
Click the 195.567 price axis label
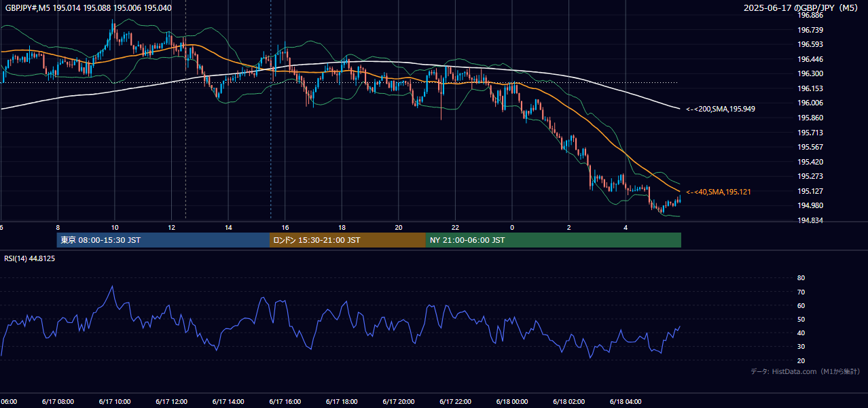[x=810, y=147]
